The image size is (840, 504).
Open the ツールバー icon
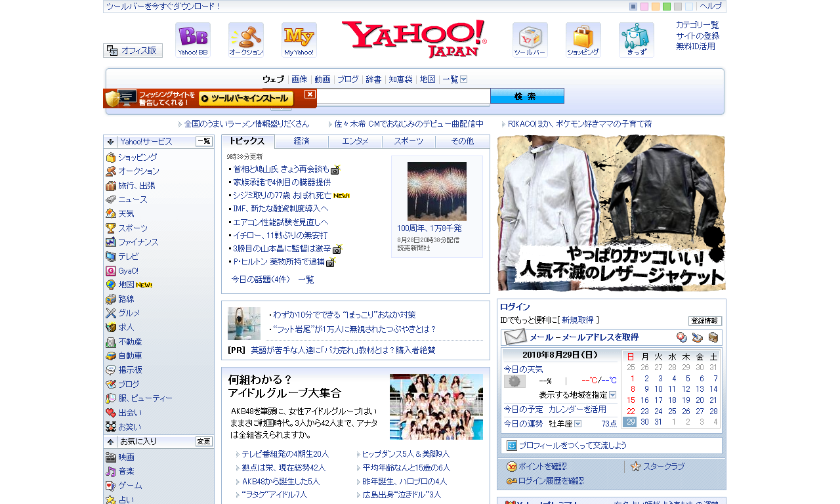coord(530,40)
